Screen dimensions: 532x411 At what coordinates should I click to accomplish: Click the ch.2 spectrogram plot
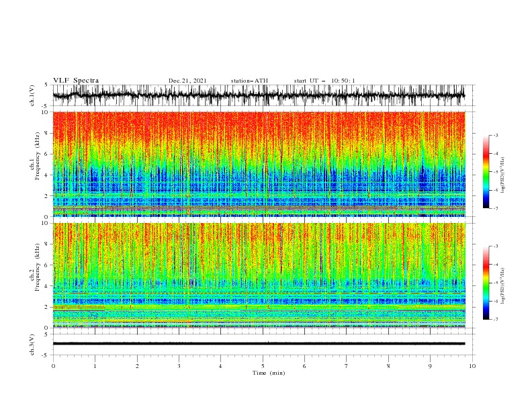[x=259, y=275]
